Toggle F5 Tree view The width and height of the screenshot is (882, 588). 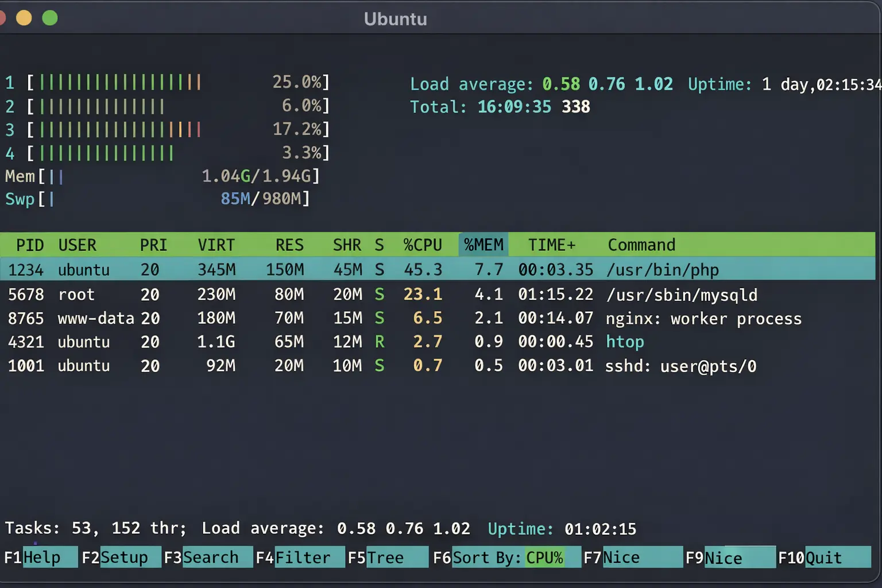[x=388, y=558]
